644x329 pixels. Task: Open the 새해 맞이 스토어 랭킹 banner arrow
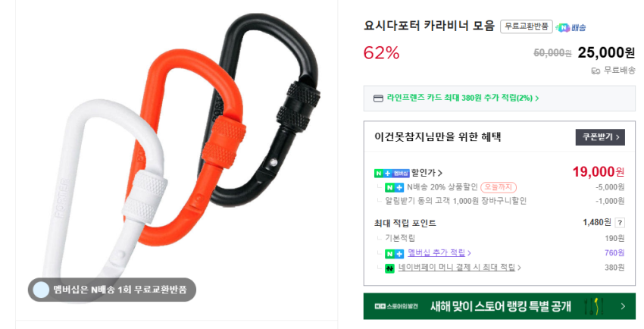pos(623,306)
